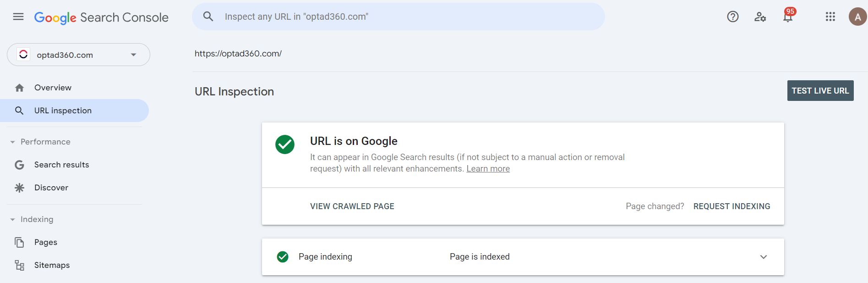Click the search magnifier icon
The image size is (868, 283).
pos(208,17)
